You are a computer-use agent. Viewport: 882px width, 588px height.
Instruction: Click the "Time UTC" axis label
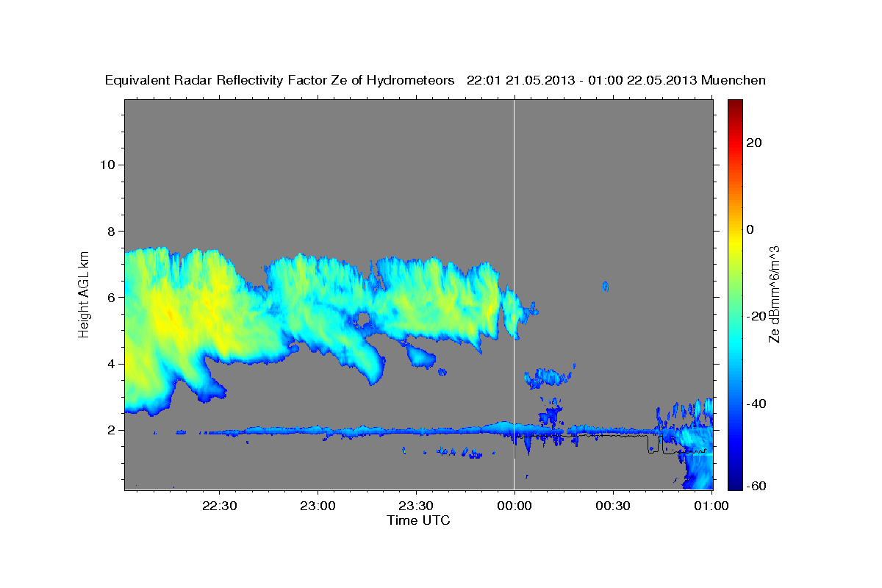(418, 520)
